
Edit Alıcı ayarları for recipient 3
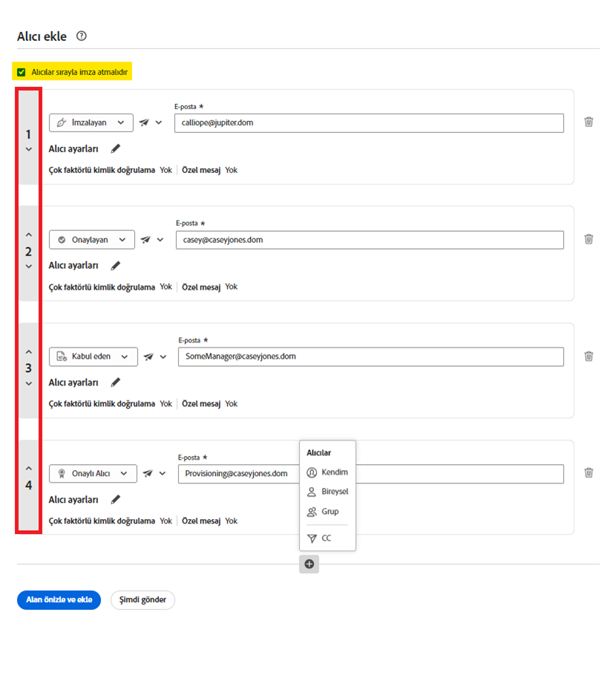pyautogui.click(x=115, y=382)
